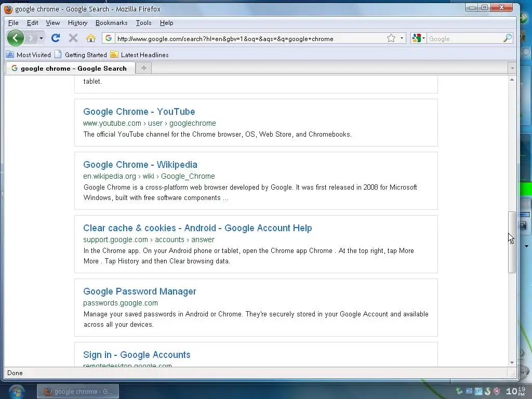Open Google Chrome - YouTube result
Image resolution: width=532 pixels, height=399 pixels.
point(139,112)
